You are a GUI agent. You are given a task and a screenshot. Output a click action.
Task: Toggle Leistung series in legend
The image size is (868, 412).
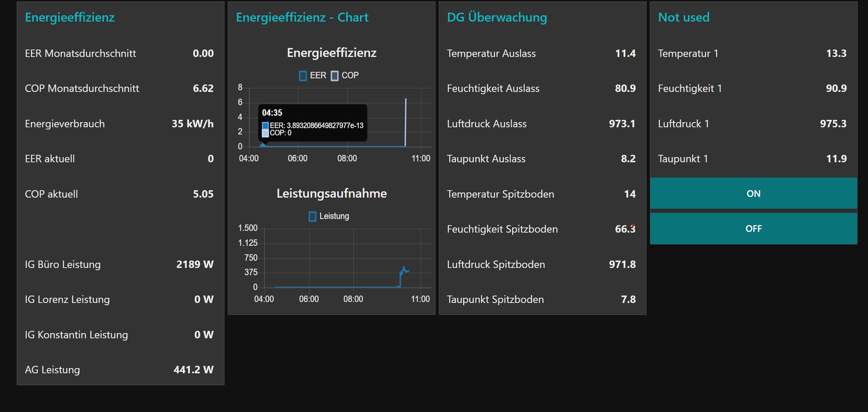tap(334, 216)
